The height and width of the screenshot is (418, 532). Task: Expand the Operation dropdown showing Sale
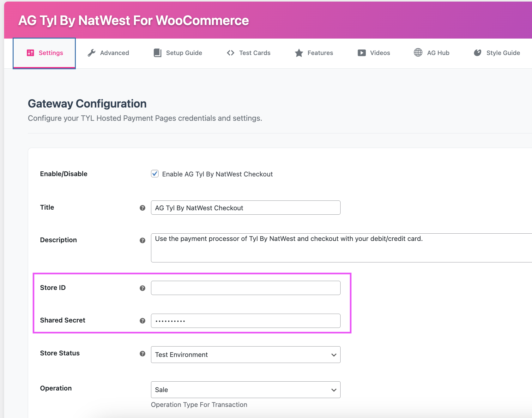point(245,390)
